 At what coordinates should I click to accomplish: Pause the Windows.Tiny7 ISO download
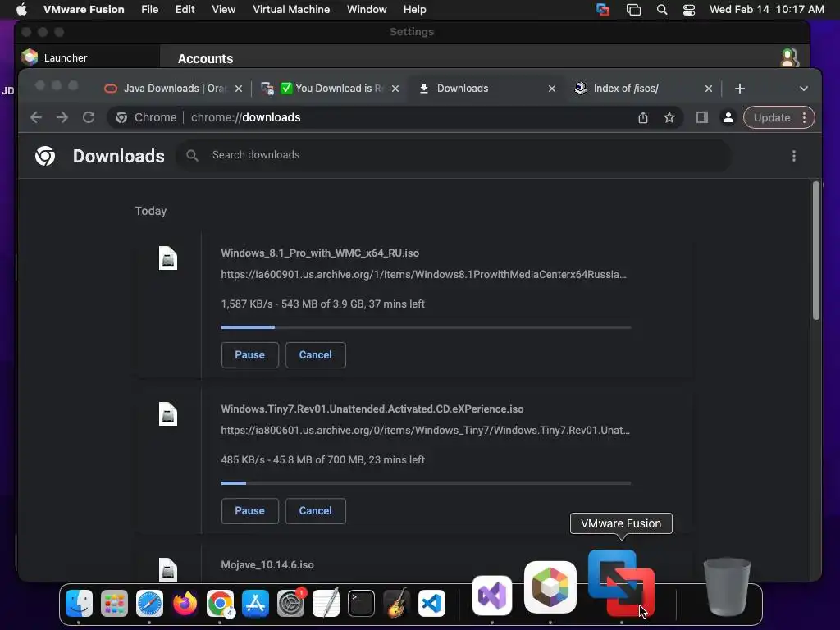point(249,510)
